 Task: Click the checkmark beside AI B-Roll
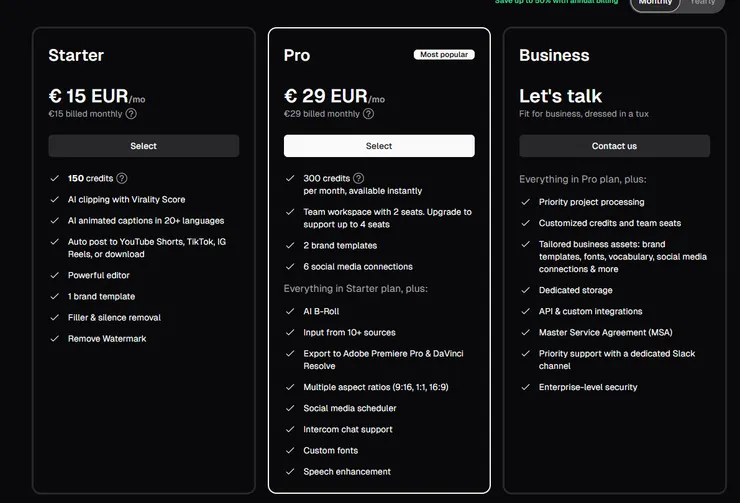coord(290,311)
